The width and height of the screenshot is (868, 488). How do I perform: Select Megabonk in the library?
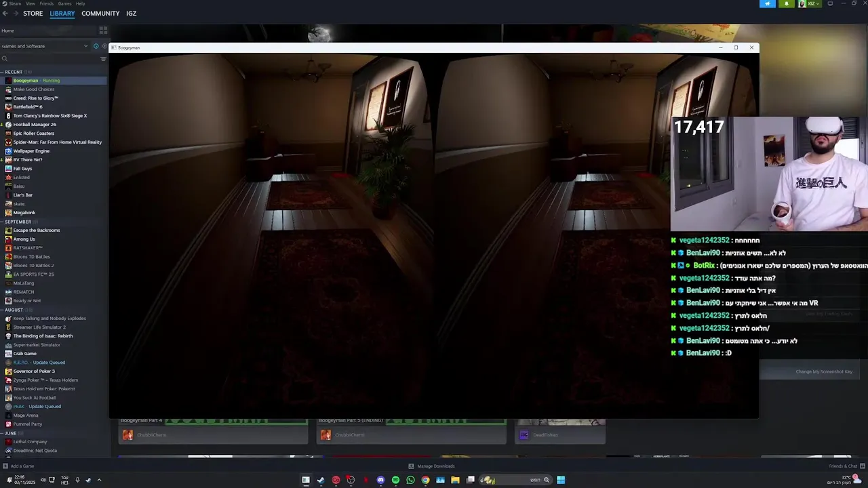54,213
